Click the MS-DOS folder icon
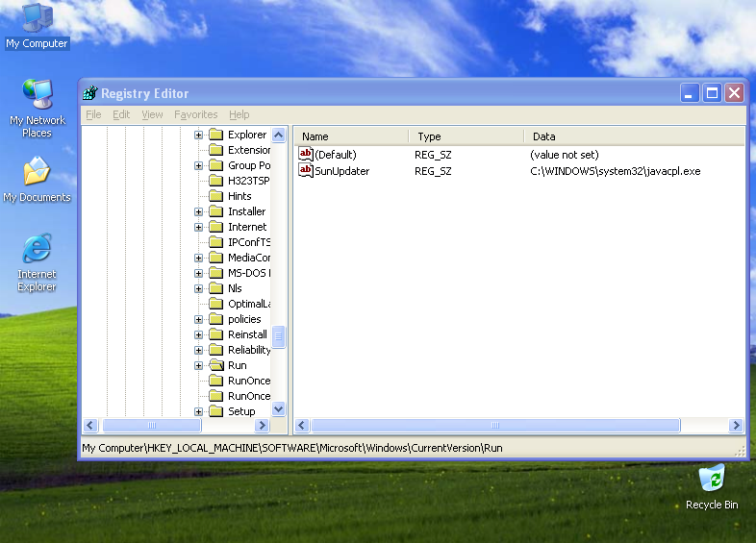The height and width of the screenshot is (543, 756). (216, 273)
